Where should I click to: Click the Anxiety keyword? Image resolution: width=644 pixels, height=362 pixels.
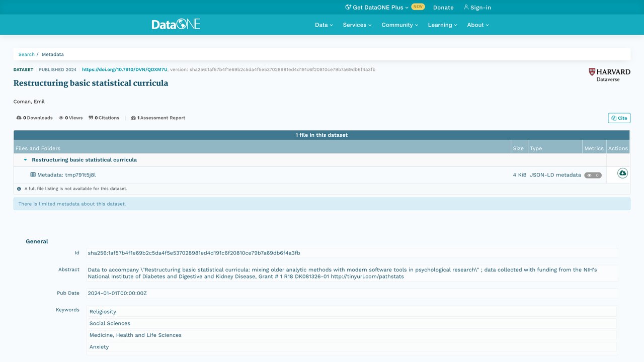(x=351, y=347)
